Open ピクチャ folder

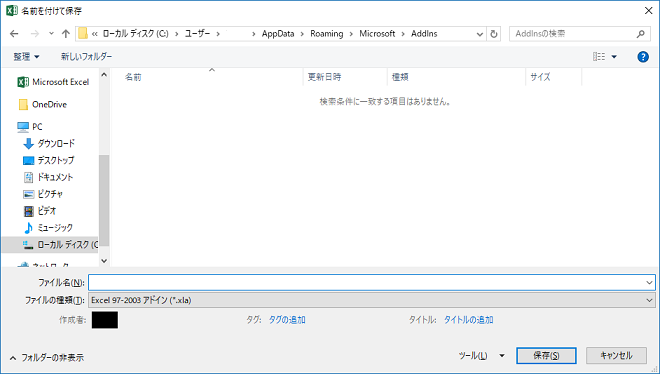[x=43, y=194]
